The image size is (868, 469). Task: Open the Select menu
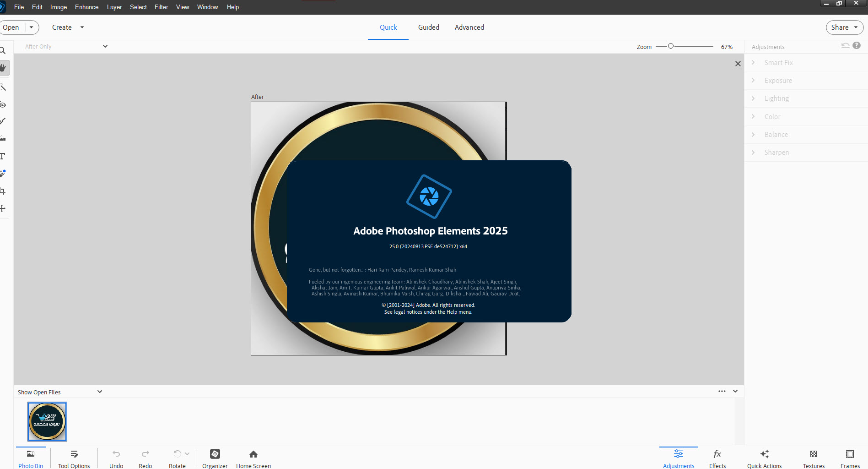(x=138, y=7)
